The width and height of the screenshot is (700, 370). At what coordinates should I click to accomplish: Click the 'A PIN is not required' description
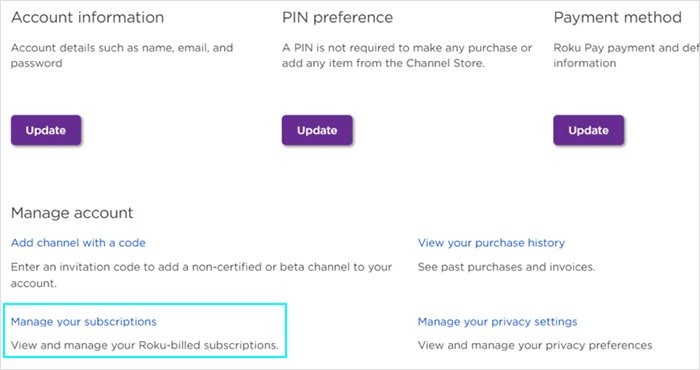coord(407,55)
